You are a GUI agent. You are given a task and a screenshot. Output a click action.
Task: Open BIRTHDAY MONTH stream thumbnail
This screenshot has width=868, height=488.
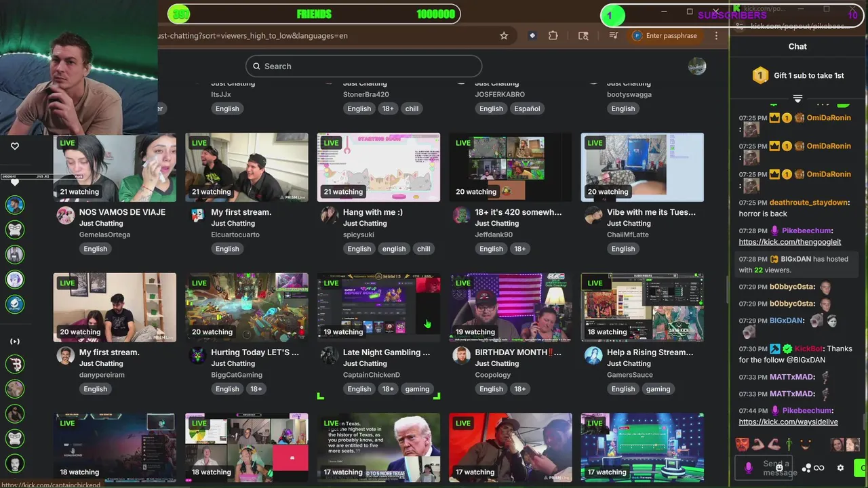pos(511,308)
